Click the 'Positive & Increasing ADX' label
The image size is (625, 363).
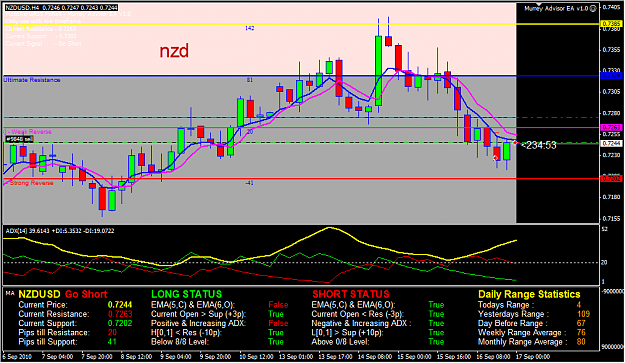pyautogui.click(x=198, y=324)
